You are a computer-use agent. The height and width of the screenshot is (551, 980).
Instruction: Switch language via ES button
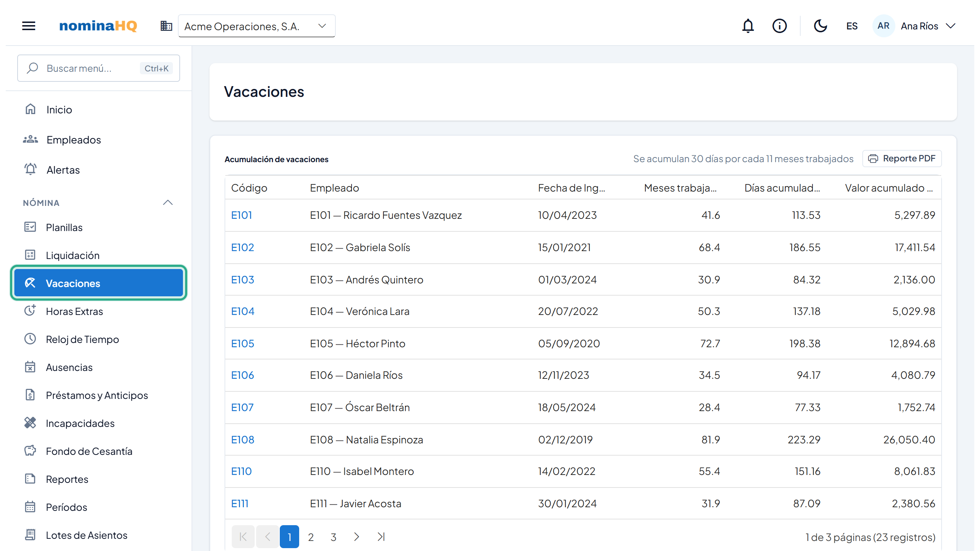pyautogui.click(x=852, y=26)
